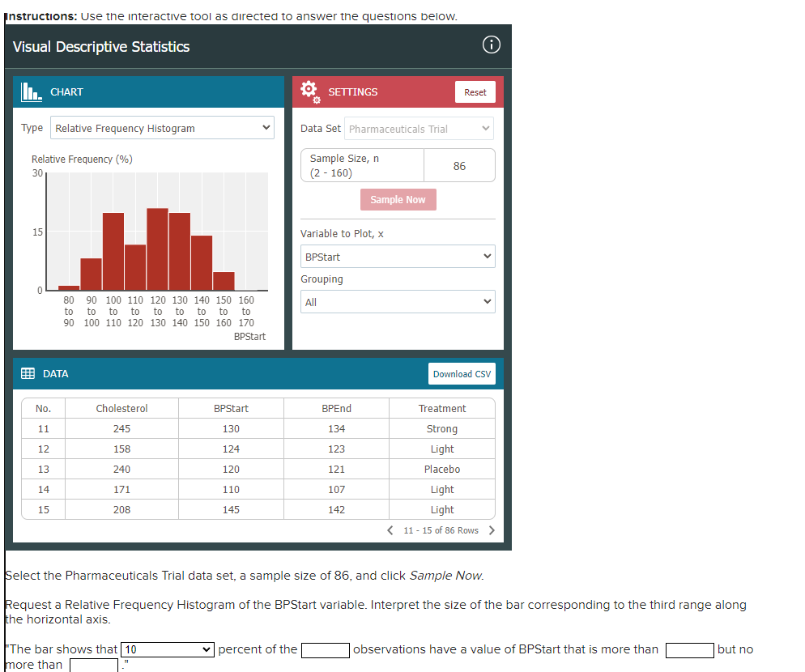Click the Sample Now button
805x672 pixels.
click(398, 199)
